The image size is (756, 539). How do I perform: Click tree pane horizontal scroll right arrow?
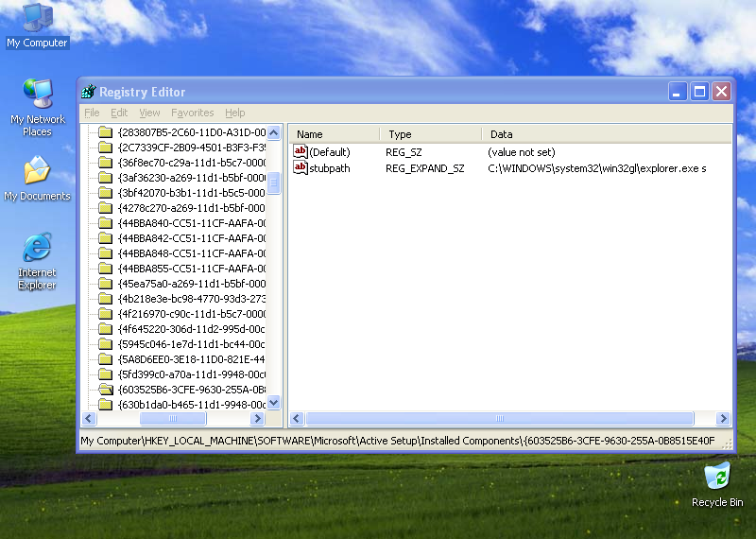257,418
